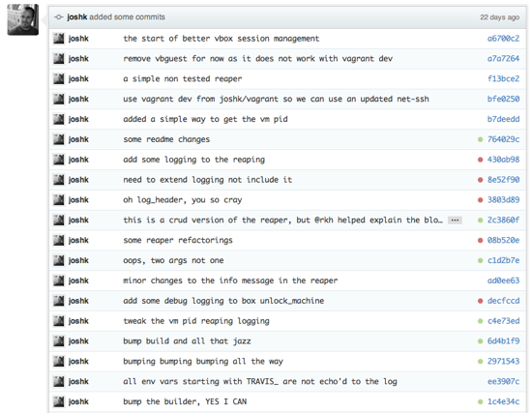Click red status dot for 8e52f90

coord(480,180)
